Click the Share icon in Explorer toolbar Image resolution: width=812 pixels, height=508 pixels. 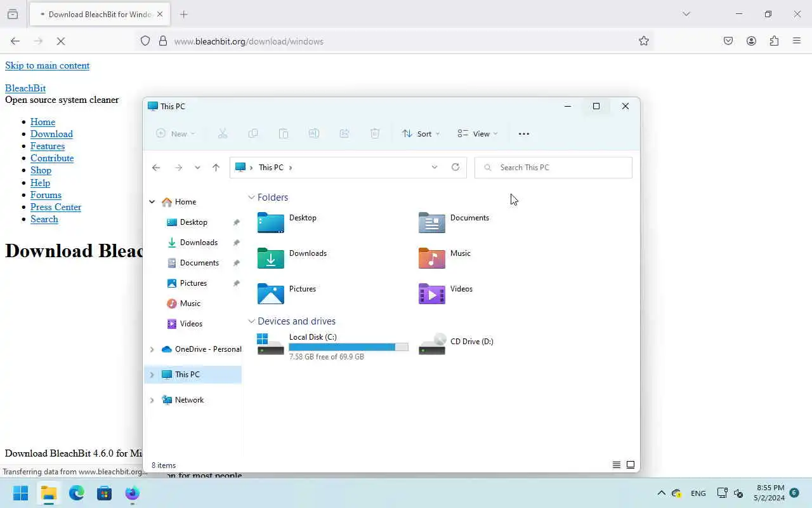pyautogui.click(x=344, y=133)
